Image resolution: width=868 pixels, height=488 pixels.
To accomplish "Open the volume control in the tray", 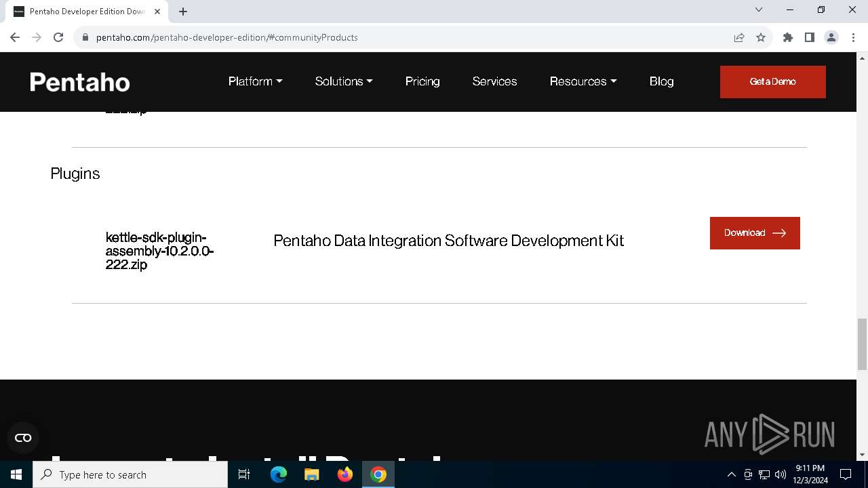I will (781, 474).
